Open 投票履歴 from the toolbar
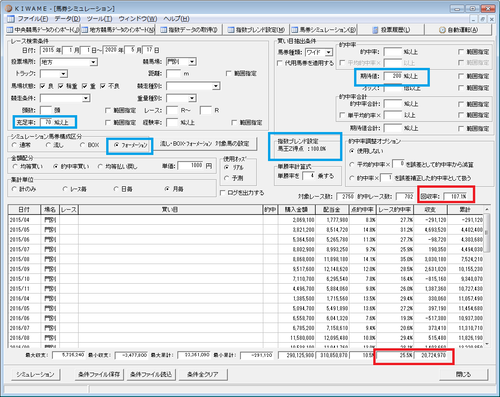This screenshot has height=397, width=500. pos(391,30)
